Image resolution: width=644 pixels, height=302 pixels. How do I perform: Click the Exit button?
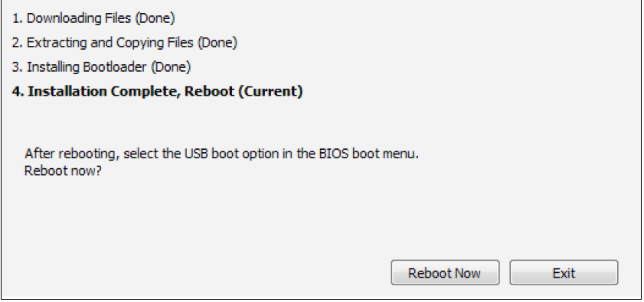564,272
